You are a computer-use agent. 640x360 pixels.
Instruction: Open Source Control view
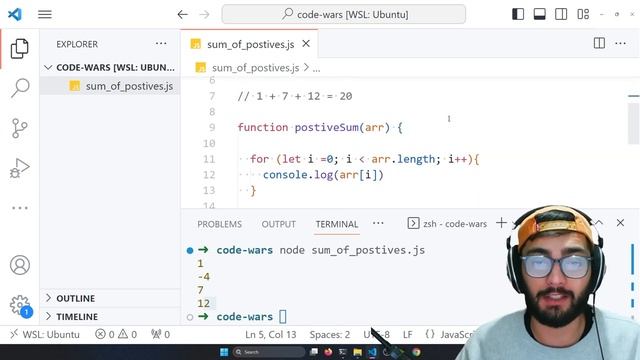point(19,128)
